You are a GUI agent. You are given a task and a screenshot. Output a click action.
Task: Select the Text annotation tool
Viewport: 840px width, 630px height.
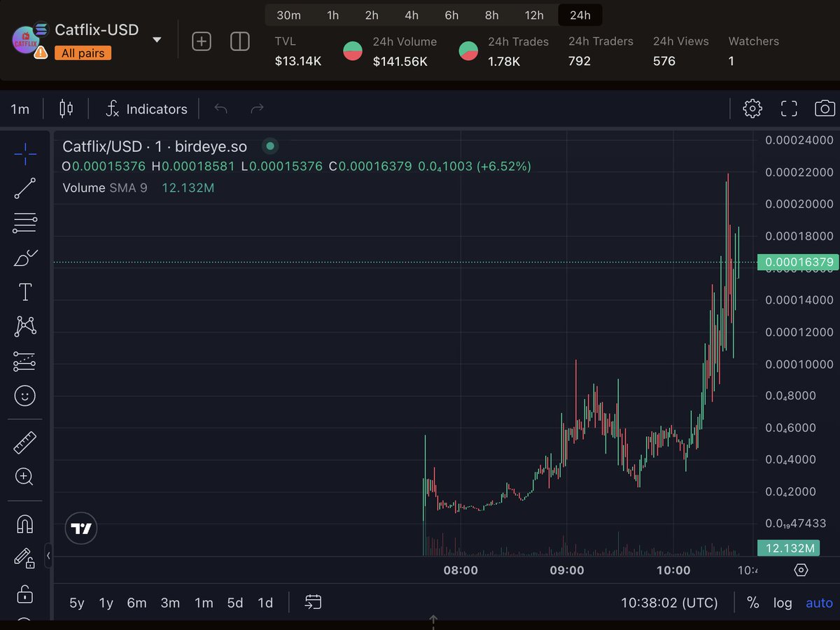coord(25,292)
